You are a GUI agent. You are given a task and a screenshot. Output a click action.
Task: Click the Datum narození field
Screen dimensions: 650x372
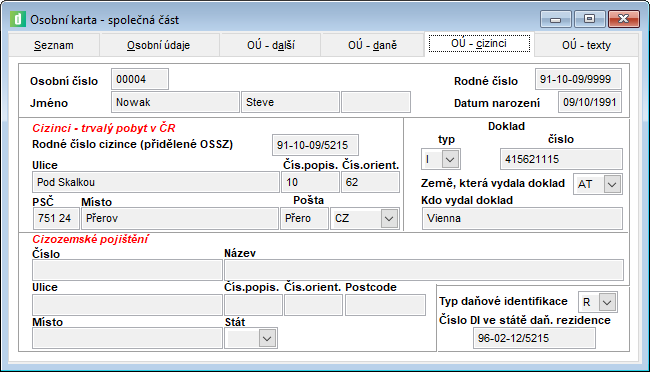590,102
